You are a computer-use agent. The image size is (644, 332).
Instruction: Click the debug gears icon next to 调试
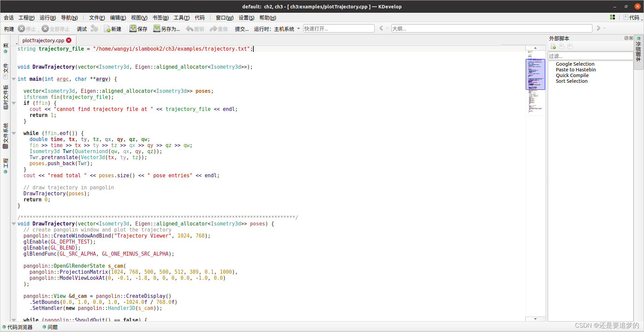pyautogui.click(x=94, y=29)
